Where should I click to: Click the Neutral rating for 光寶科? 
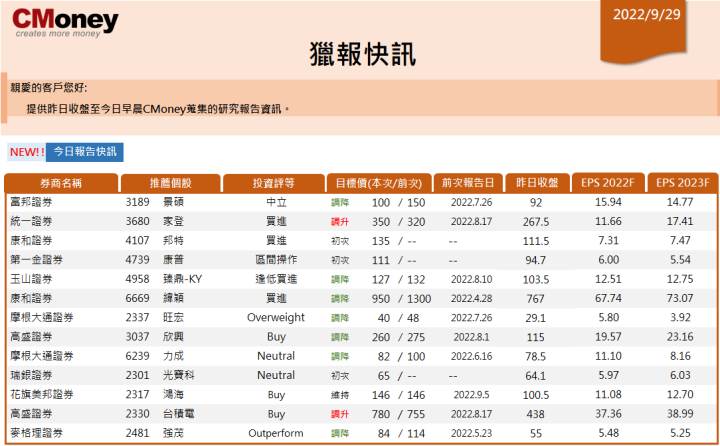[276, 375]
